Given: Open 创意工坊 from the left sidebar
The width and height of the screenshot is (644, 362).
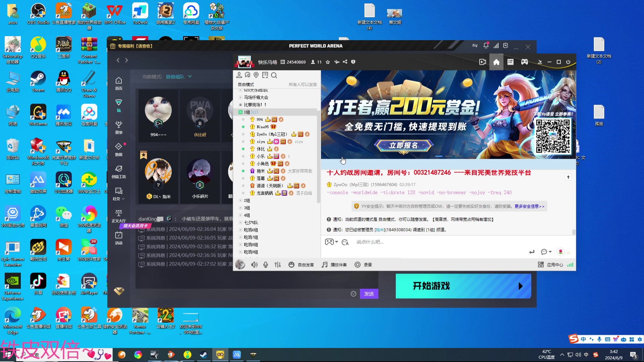Looking at the screenshot, I should 119,172.
